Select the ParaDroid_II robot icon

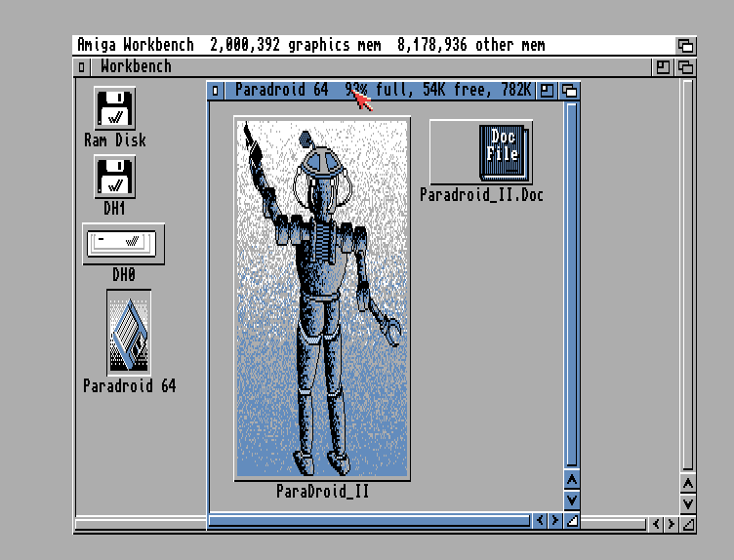click(322, 299)
